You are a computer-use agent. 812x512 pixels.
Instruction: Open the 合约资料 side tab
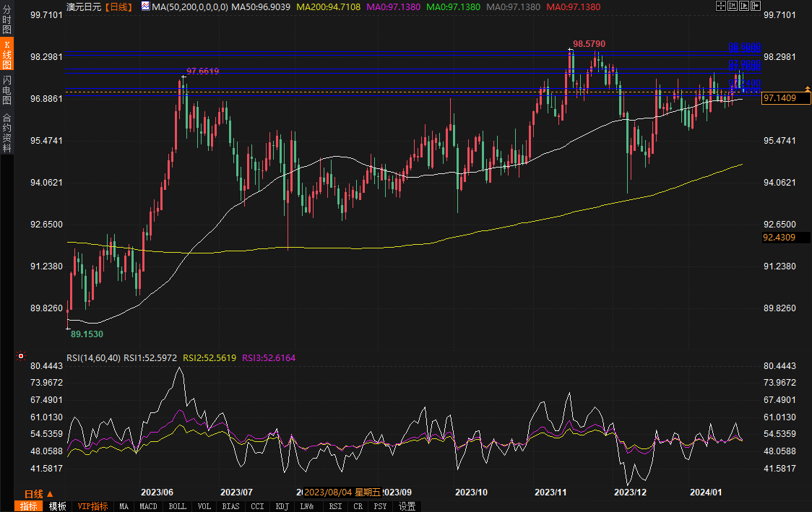point(7,133)
